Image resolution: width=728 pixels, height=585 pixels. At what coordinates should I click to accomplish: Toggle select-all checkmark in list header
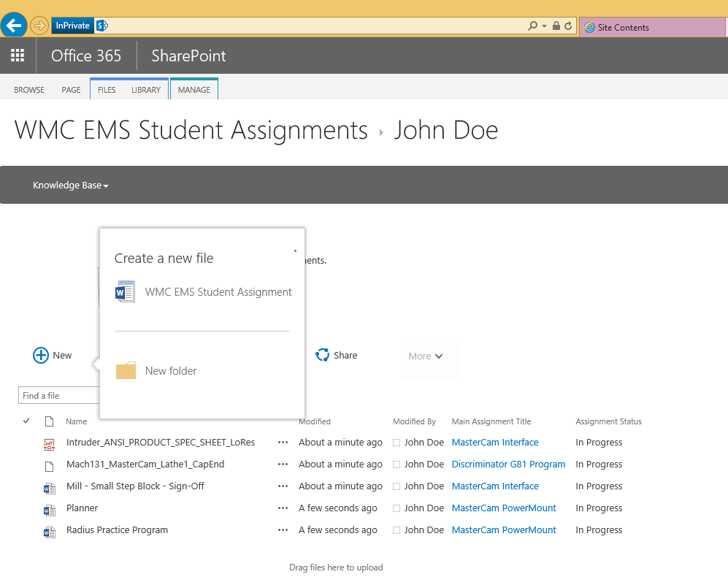26,421
